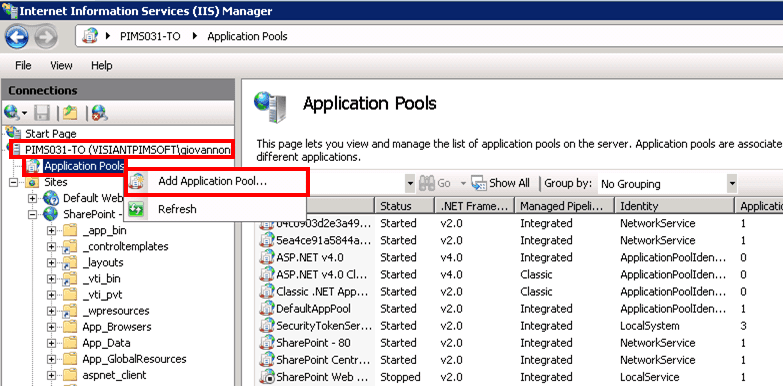Screen dimensions: 783x386
Task: Click the server icon in address bar
Action: pos(89,36)
